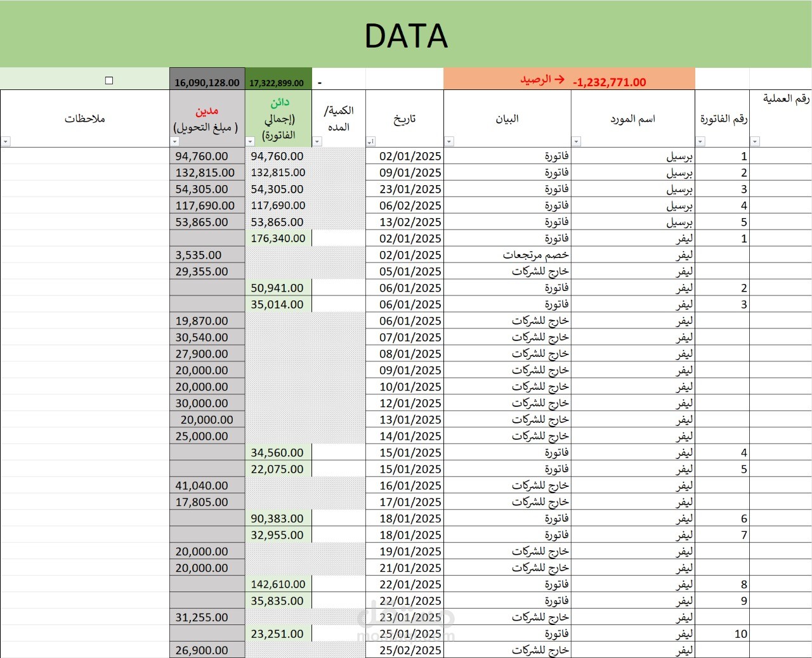Click date cell 12/01/2025
The width and height of the screenshot is (812, 658).
point(405,403)
